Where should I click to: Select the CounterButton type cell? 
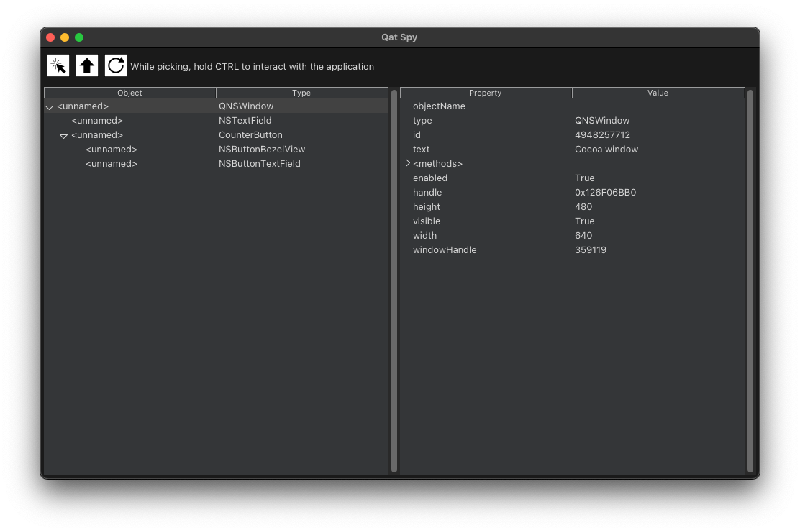[250, 134]
